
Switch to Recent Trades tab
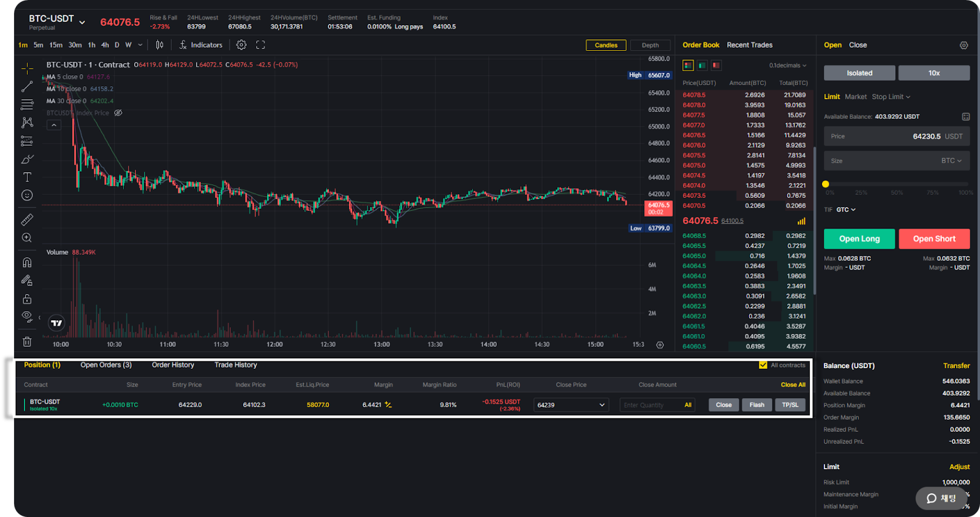749,45
